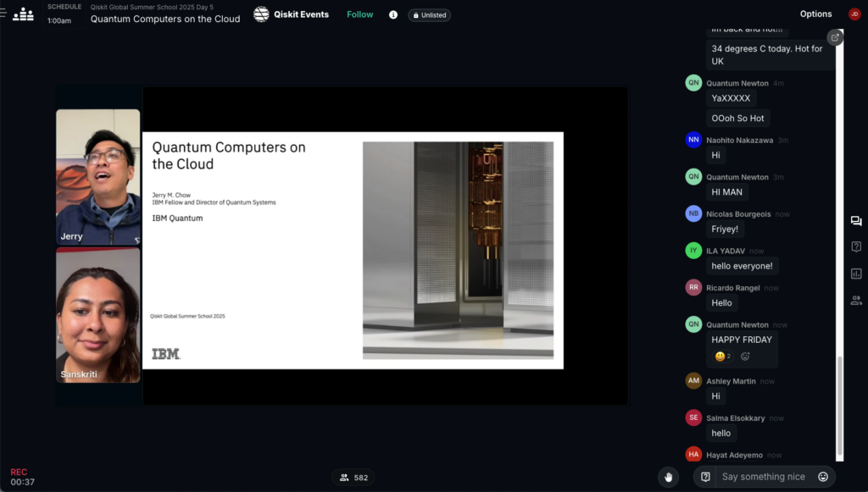Click Hayat Adeyemo's HA avatar

pyautogui.click(x=693, y=455)
